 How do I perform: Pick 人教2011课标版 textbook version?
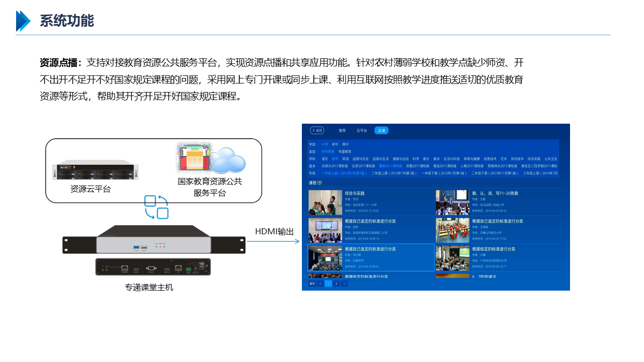click(x=471, y=165)
